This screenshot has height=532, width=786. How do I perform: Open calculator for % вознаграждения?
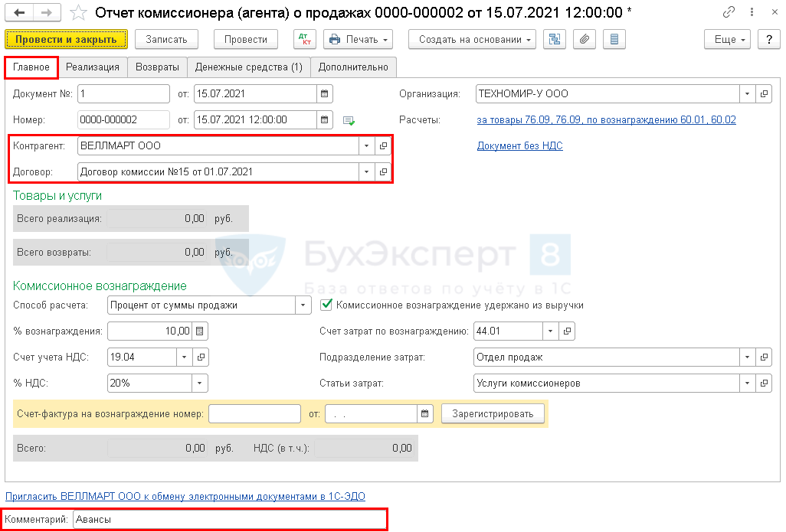tap(200, 331)
